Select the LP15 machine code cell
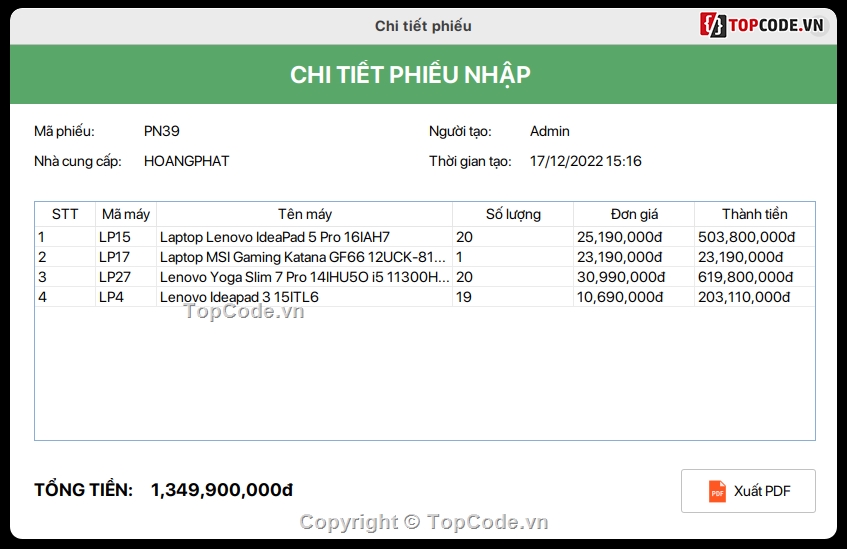The width and height of the screenshot is (847, 549). point(126,237)
